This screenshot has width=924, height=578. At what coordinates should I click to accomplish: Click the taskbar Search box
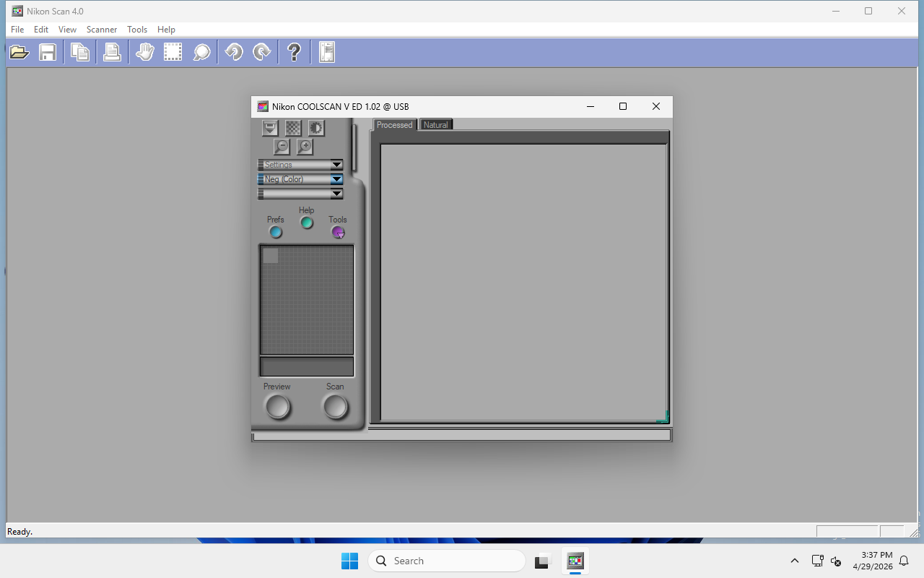(x=447, y=561)
